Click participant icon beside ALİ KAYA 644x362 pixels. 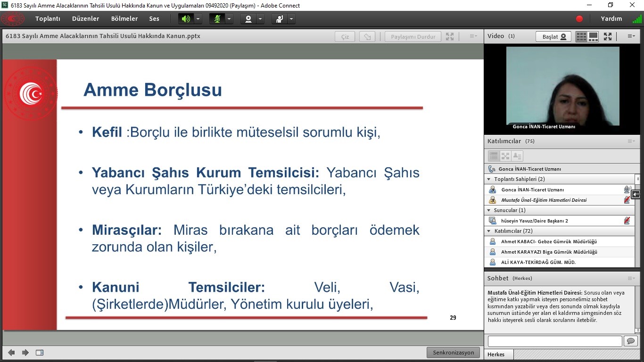(493, 262)
